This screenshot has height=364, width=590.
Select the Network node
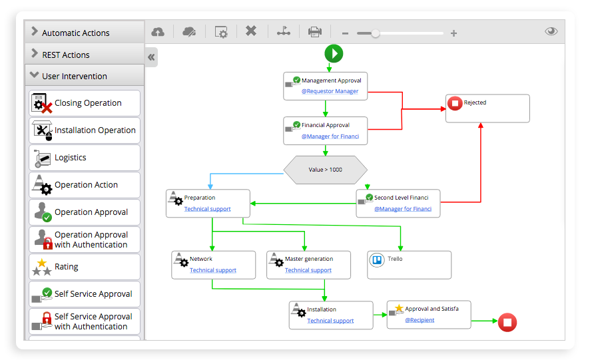213,265
